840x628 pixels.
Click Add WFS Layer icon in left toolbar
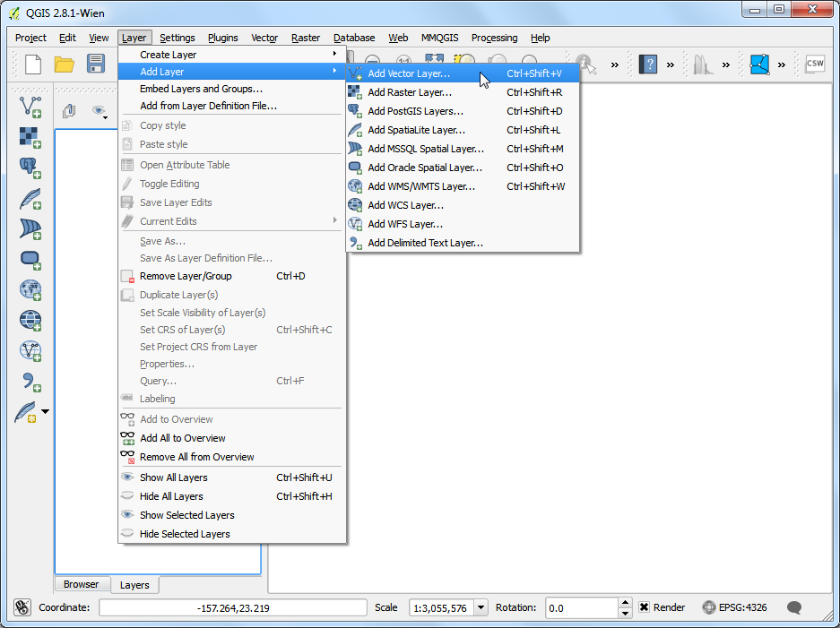click(30, 350)
